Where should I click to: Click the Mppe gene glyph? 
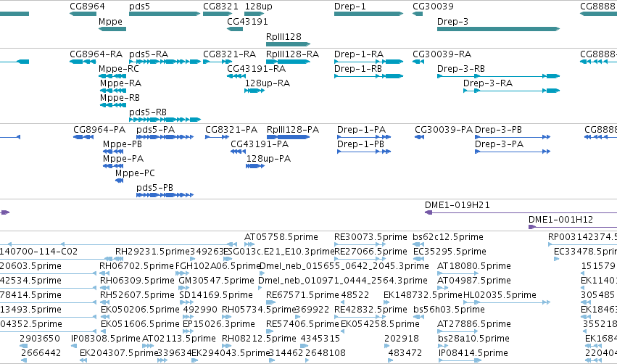[x=112, y=29]
